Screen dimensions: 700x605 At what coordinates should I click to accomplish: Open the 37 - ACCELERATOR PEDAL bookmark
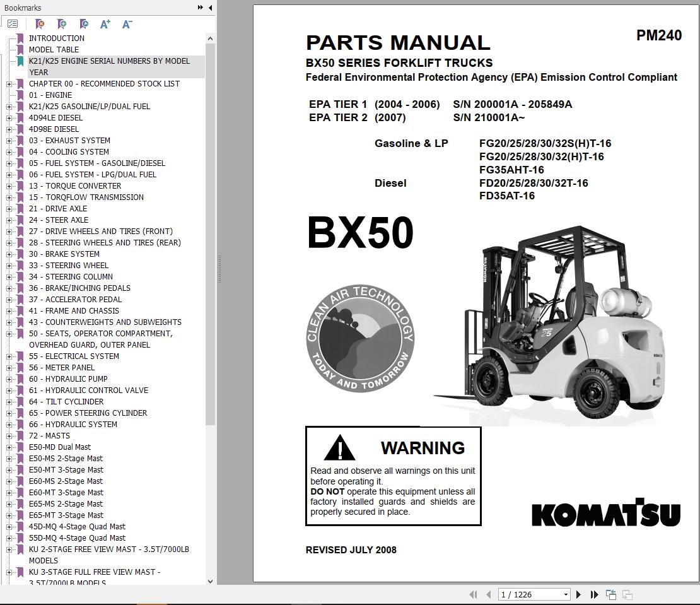pyautogui.click(x=76, y=300)
